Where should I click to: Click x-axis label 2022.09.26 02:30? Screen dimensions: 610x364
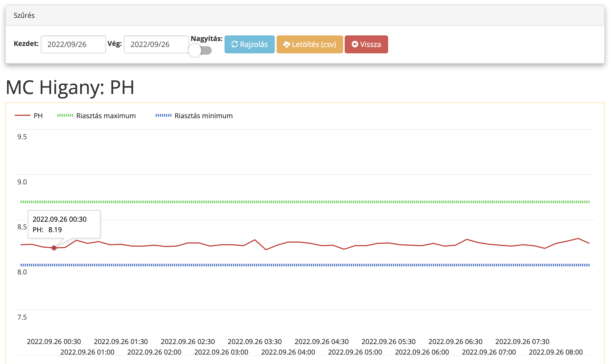188,341
